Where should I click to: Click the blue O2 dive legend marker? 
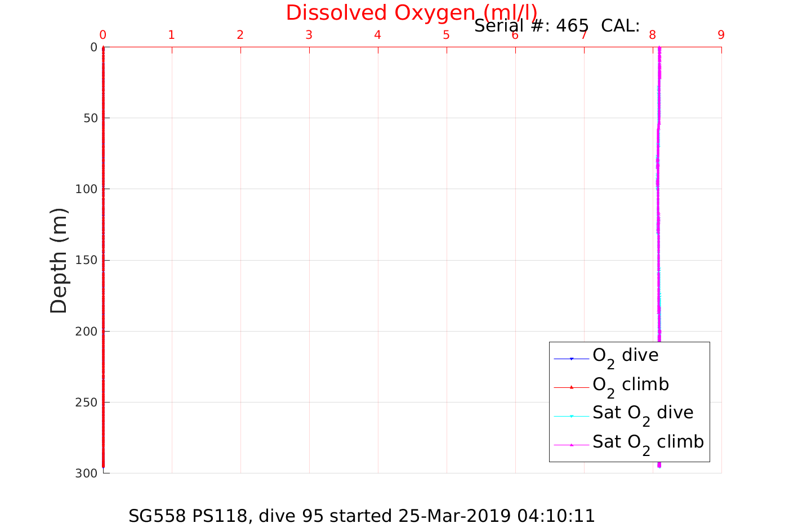pos(571,359)
